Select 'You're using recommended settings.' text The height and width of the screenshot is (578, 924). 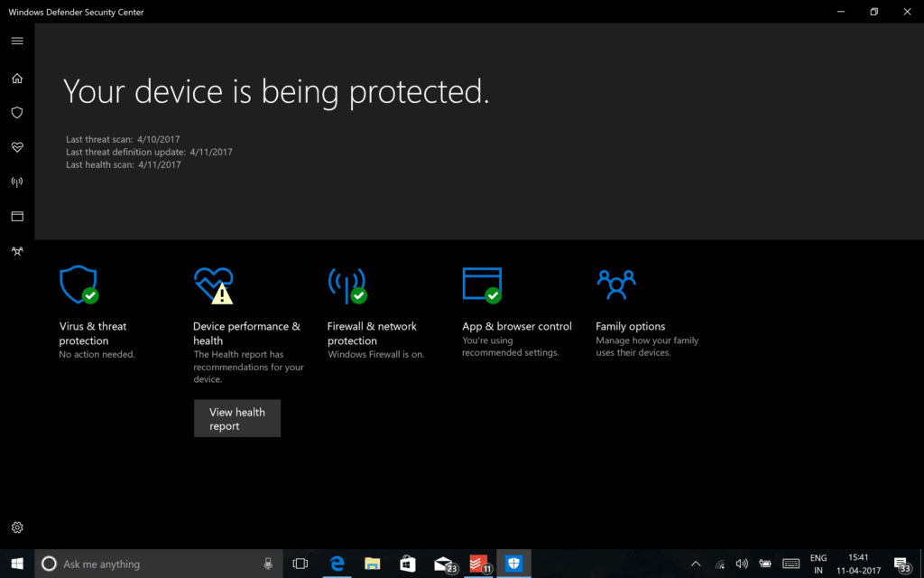511,347
